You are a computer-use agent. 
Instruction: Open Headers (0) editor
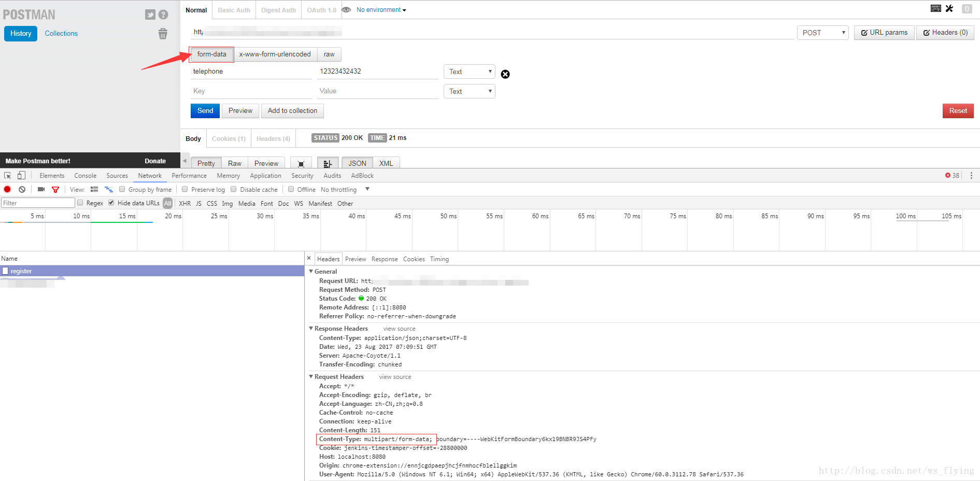click(945, 33)
